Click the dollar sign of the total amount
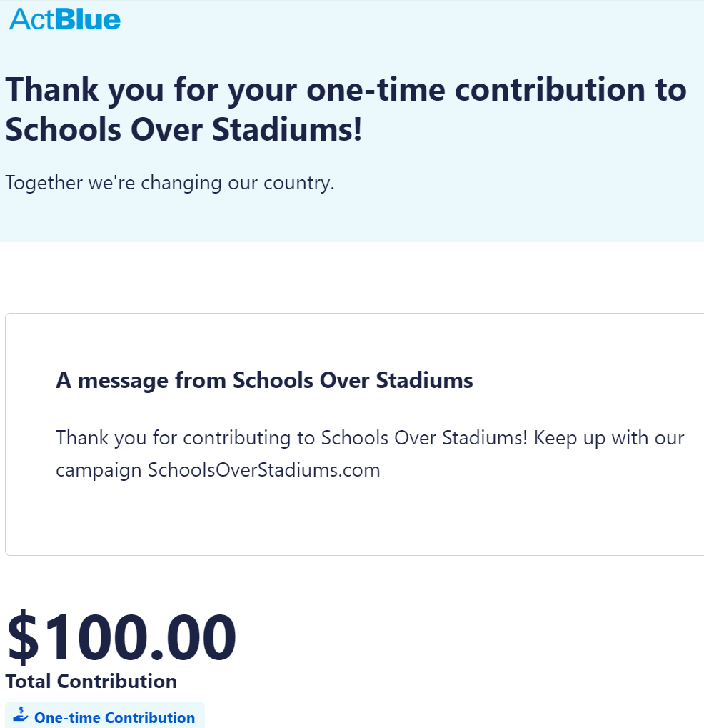Screen dimensions: 704x728 coord(24,637)
